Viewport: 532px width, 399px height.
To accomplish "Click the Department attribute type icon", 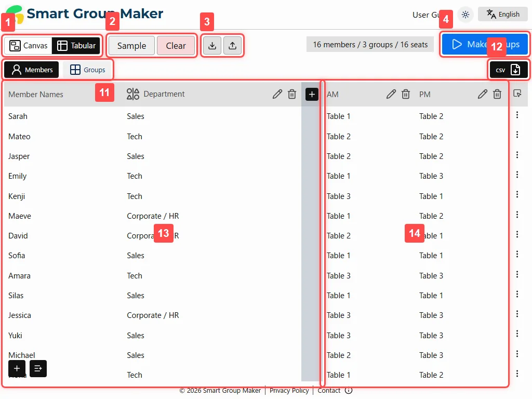I will click(x=132, y=94).
